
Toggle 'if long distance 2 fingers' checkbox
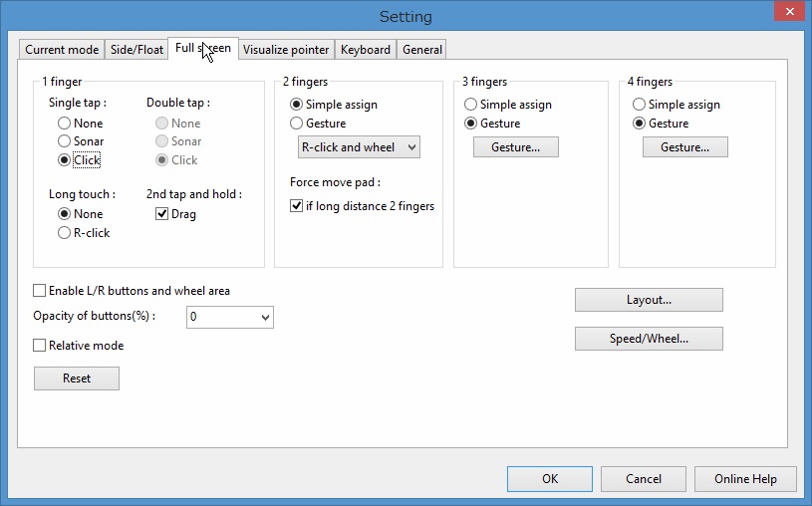[297, 206]
